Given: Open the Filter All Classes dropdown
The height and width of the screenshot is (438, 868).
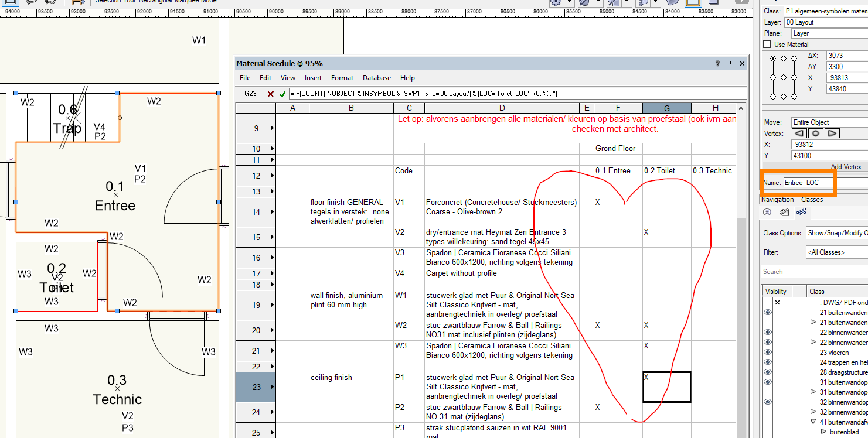Looking at the screenshot, I should (x=837, y=252).
